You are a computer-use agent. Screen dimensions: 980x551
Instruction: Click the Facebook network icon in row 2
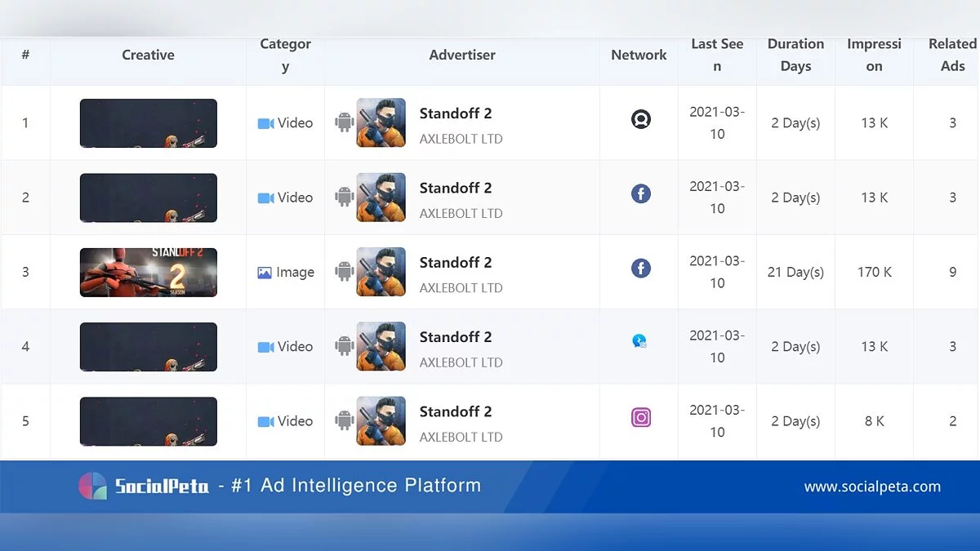click(641, 194)
